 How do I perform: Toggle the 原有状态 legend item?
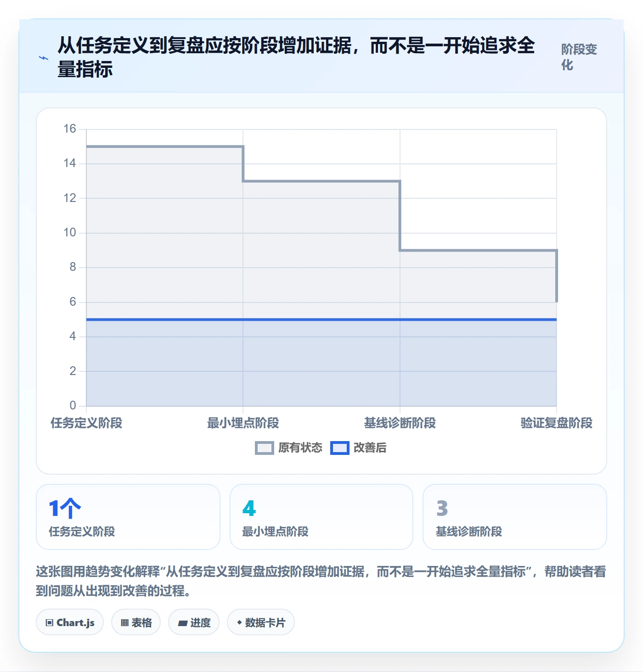[289, 448]
